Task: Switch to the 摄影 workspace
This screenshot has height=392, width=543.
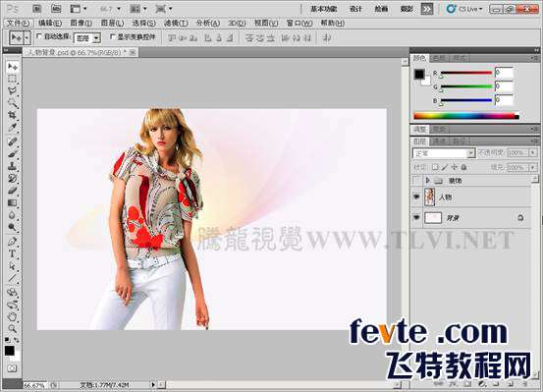Action: 407,9
